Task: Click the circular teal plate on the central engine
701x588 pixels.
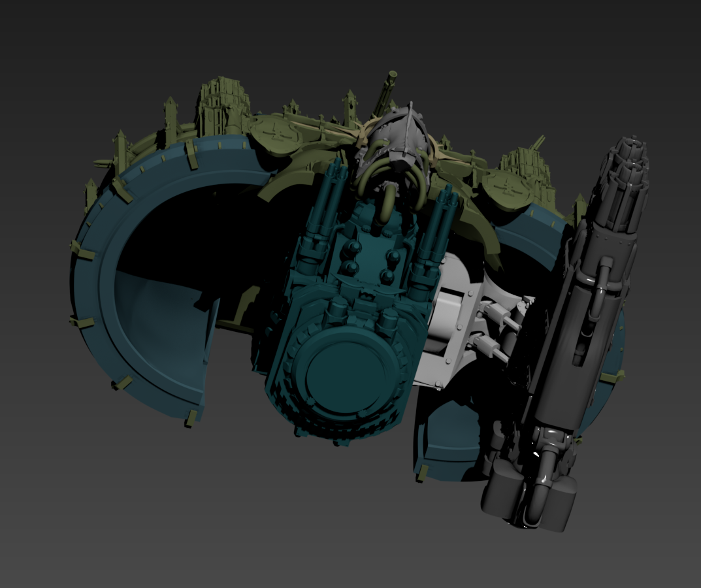Action: tap(345, 373)
